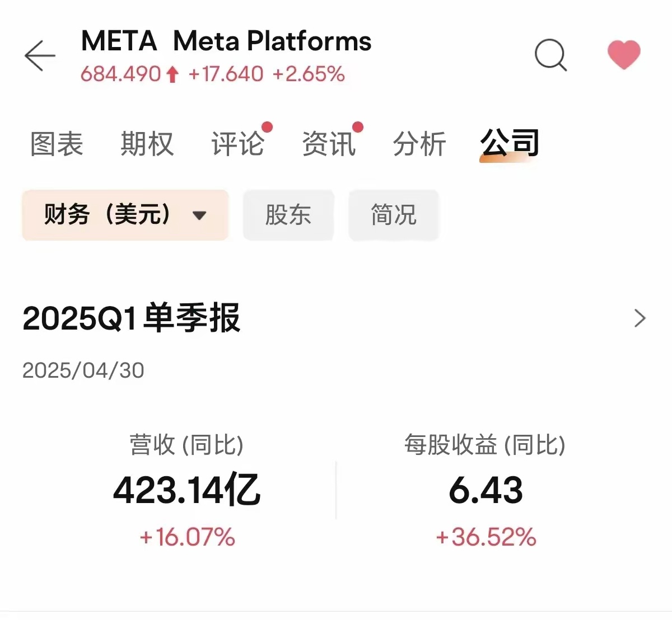The width and height of the screenshot is (672, 620).
Task: Expand the 财务（美元）dropdown
Action: pyautogui.click(x=125, y=215)
